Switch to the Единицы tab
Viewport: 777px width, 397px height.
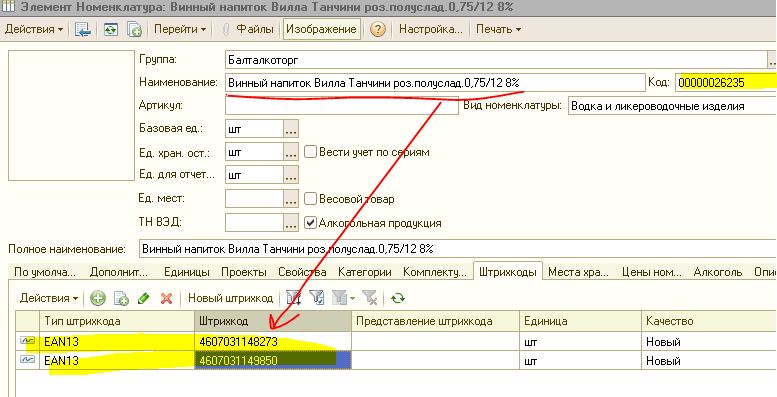coord(186,272)
